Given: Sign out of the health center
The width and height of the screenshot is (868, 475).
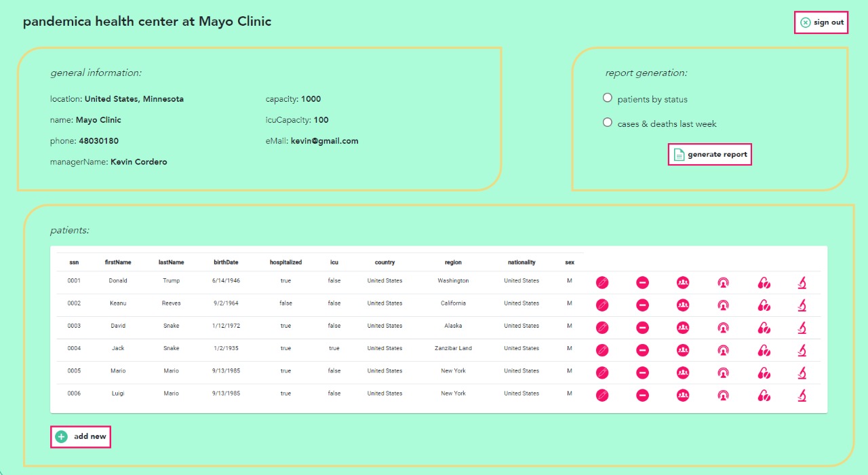Looking at the screenshot, I should [821, 22].
